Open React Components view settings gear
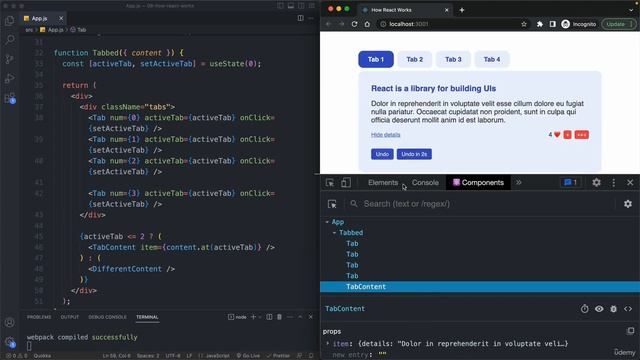640x360 pixels. click(x=628, y=204)
